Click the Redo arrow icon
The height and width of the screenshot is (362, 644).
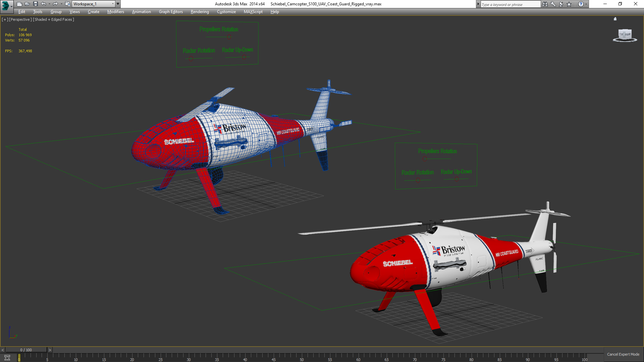(55, 4)
